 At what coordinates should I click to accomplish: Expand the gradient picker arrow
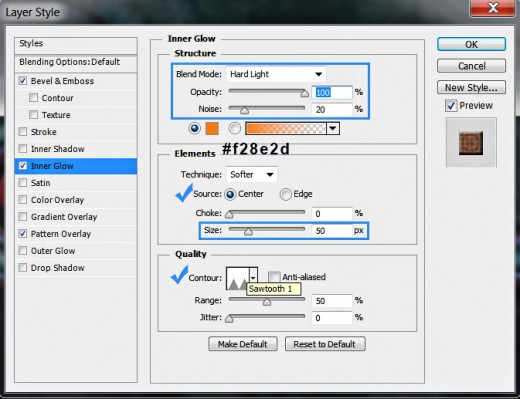(333, 128)
